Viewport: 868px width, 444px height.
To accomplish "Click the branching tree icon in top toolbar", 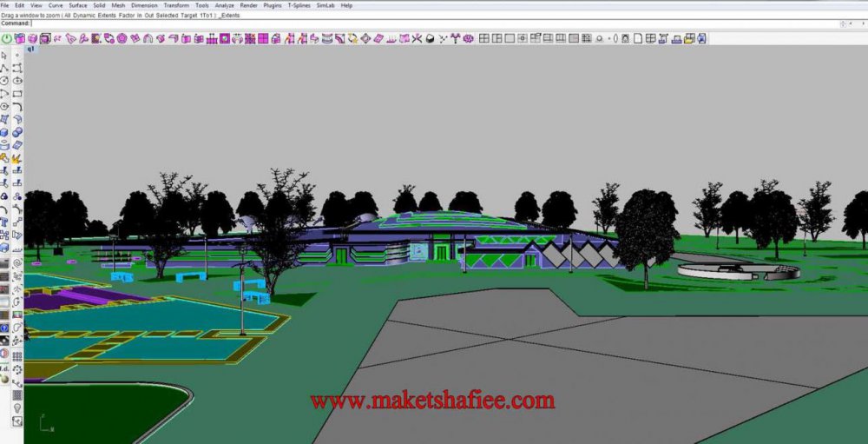I will click(x=454, y=38).
